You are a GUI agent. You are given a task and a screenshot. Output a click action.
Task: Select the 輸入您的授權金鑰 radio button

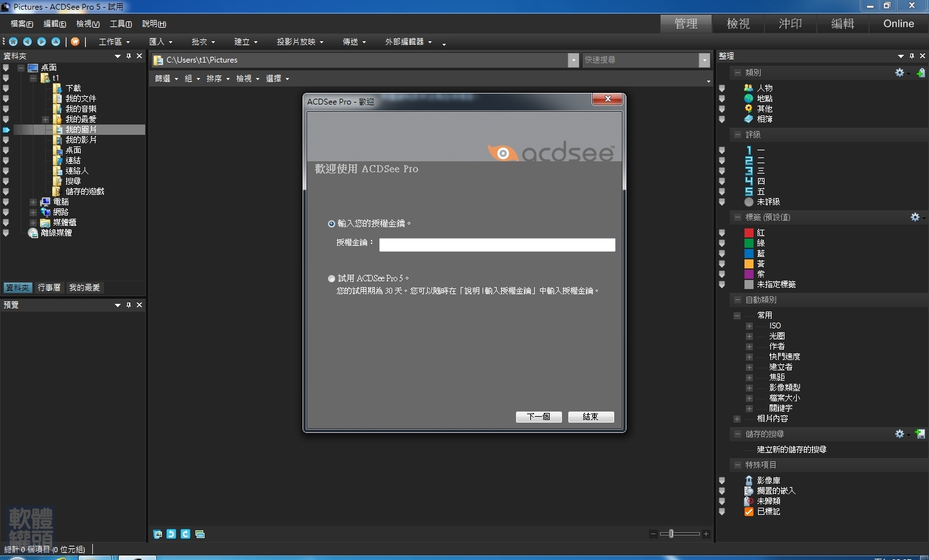pyautogui.click(x=332, y=224)
